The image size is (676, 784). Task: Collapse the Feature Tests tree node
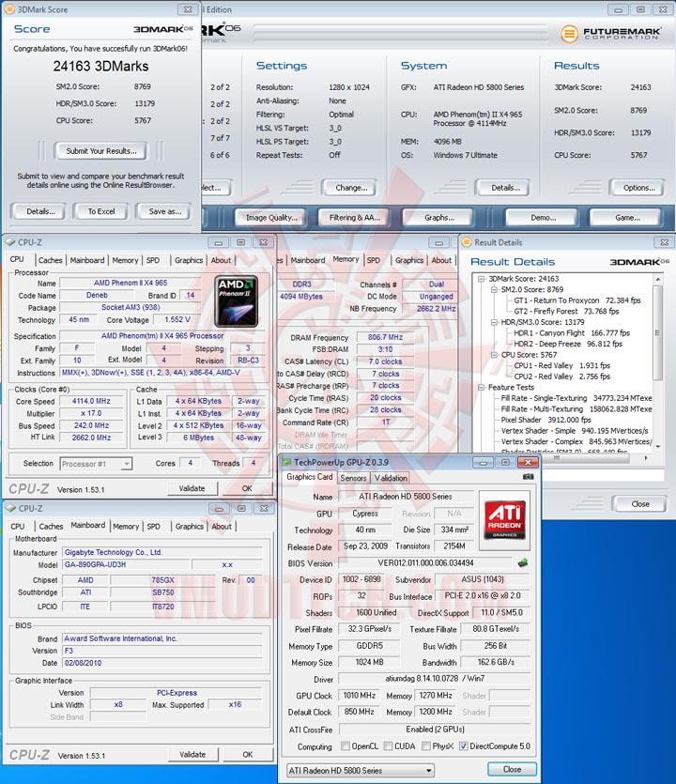pyautogui.click(x=481, y=388)
